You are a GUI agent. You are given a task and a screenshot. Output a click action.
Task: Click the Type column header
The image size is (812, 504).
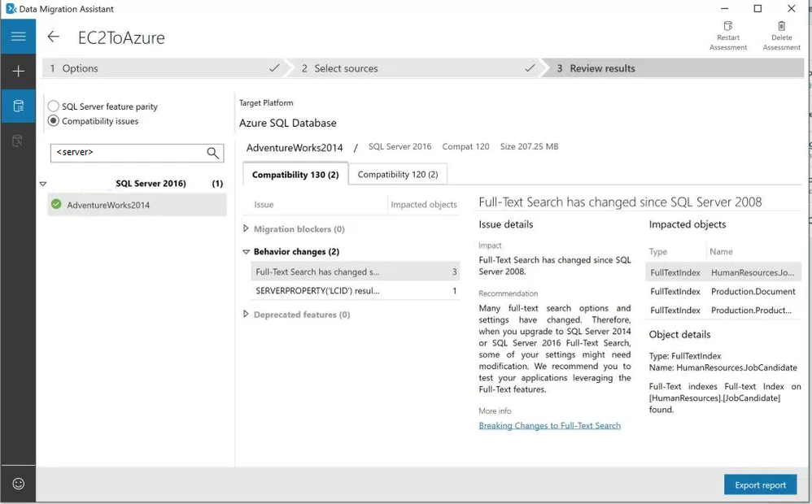click(x=657, y=251)
